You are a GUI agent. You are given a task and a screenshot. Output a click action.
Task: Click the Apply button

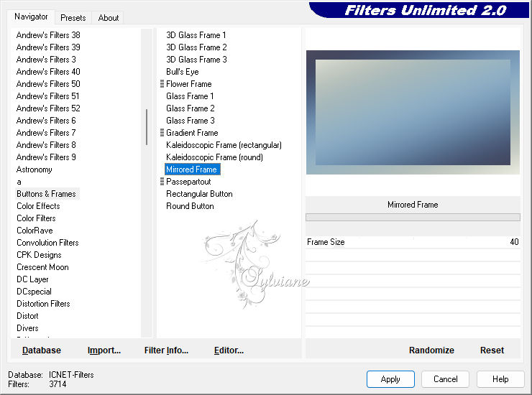tap(390, 379)
